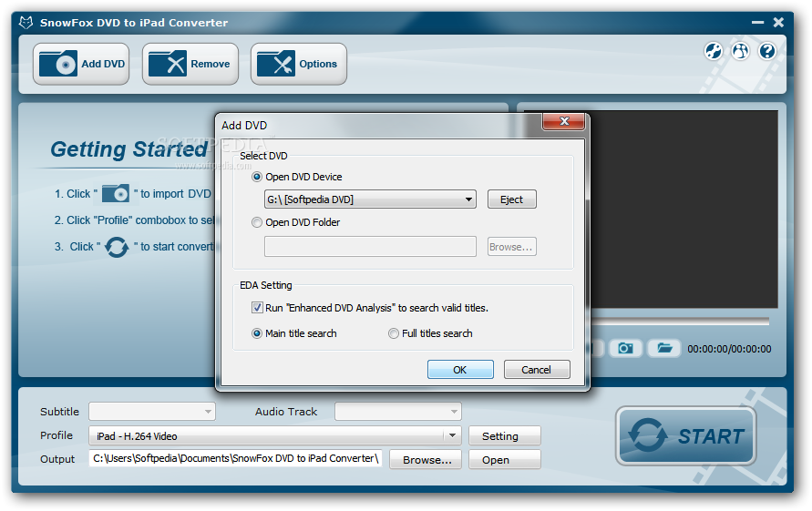Open the Subtitle dropdown
812x511 pixels.
(152, 412)
